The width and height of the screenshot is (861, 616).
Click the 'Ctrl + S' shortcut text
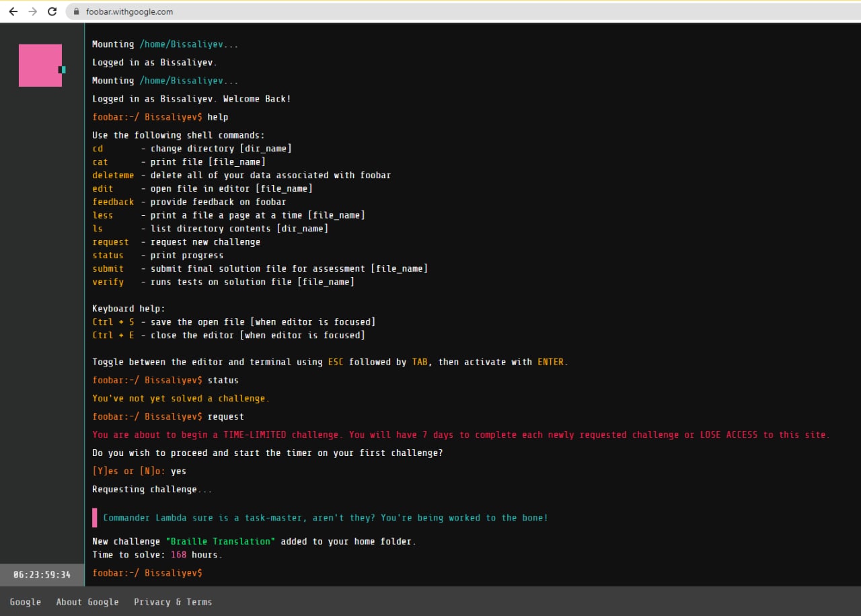[113, 322]
